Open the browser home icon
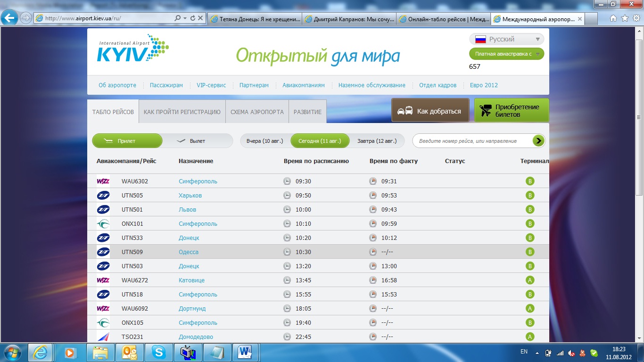Viewport: 644px width, 362px height. pyautogui.click(x=613, y=18)
